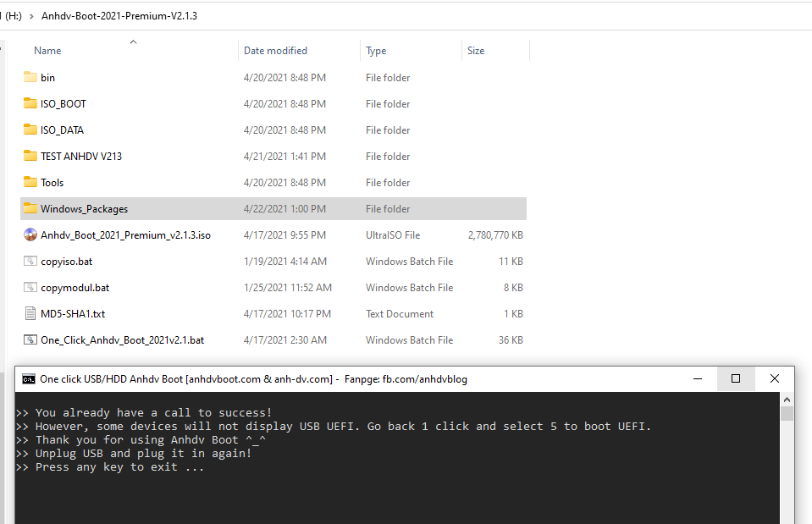Viewport: 812px width, 524px height.
Task: Select the MD5-SHA1.txt document icon
Action: [30, 314]
